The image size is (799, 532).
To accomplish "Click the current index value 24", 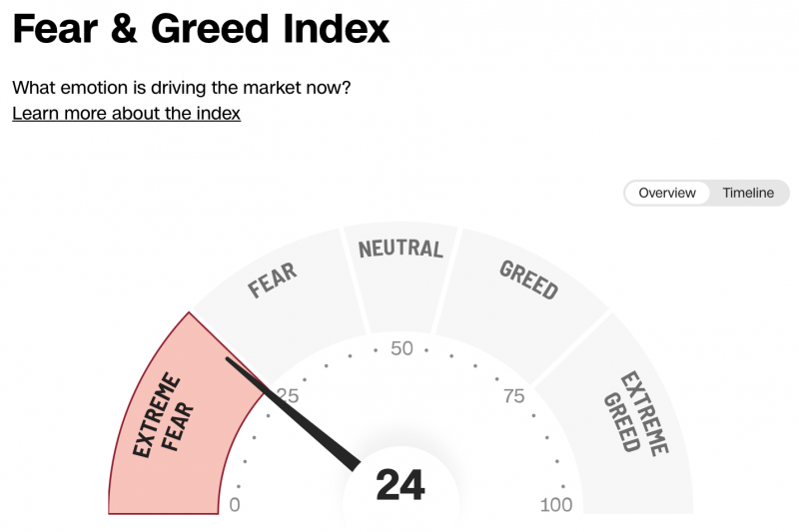I will [400, 485].
